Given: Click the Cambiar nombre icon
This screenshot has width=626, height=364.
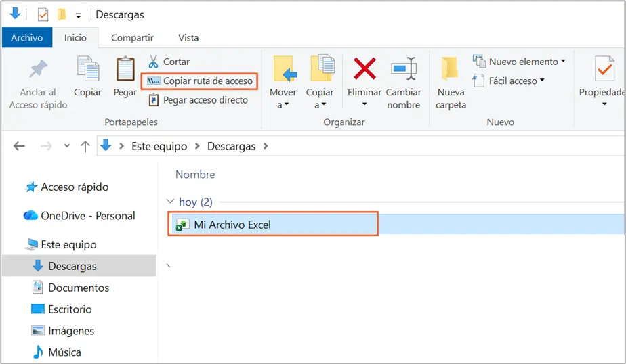Looking at the screenshot, I should (404, 68).
